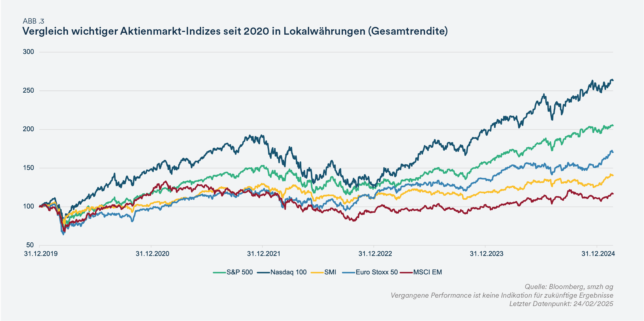Click the ABB .3 figure label
The height and width of the screenshot is (321, 644).
click(x=34, y=21)
